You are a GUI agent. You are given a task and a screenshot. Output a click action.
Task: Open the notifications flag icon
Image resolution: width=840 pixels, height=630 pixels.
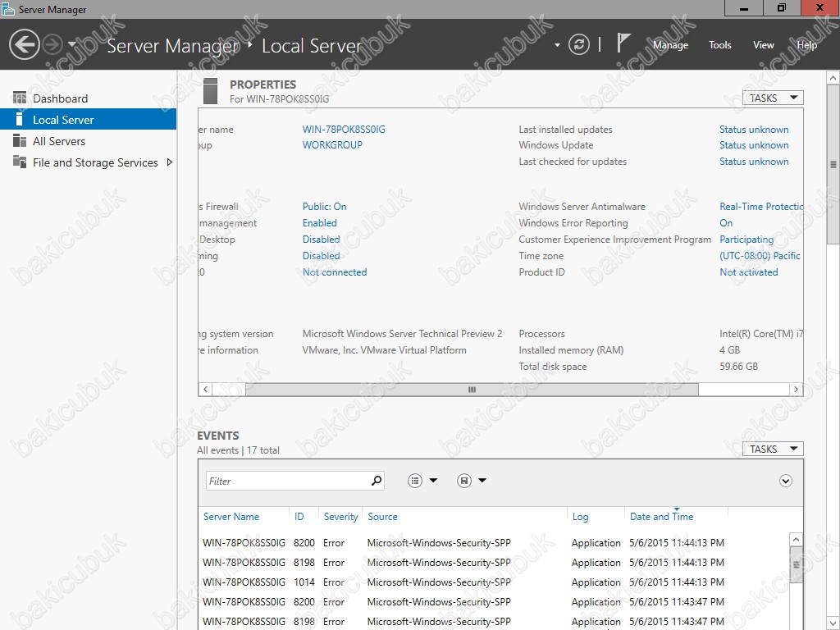[x=623, y=43]
